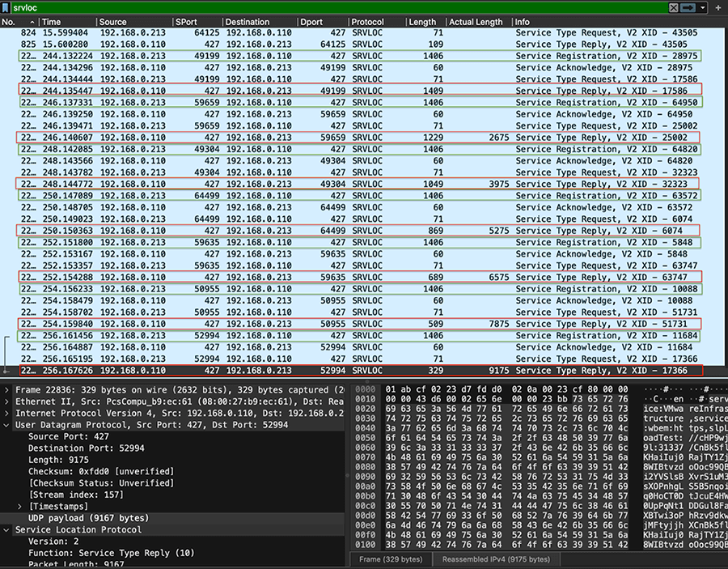This screenshot has height=569, width=728.
Task: Switch to Reassembled IPv4 tab
Action: [x=497, y=558]
